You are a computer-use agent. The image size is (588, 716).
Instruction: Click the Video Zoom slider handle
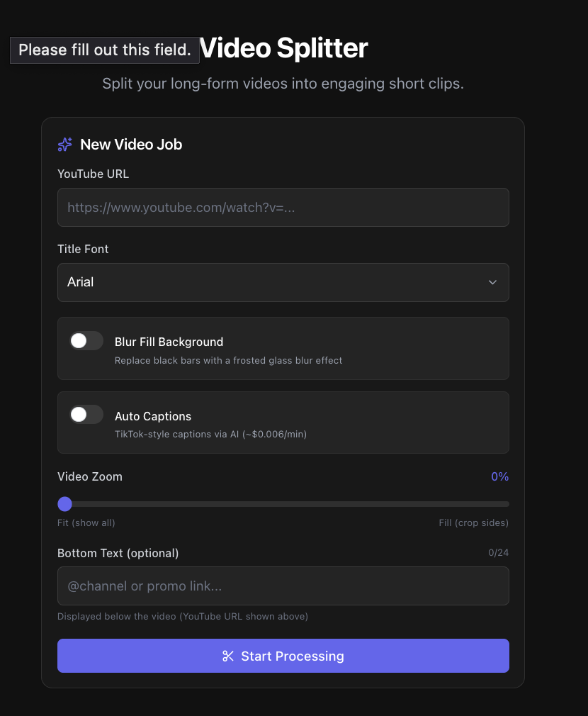click(x=65, y=504)
